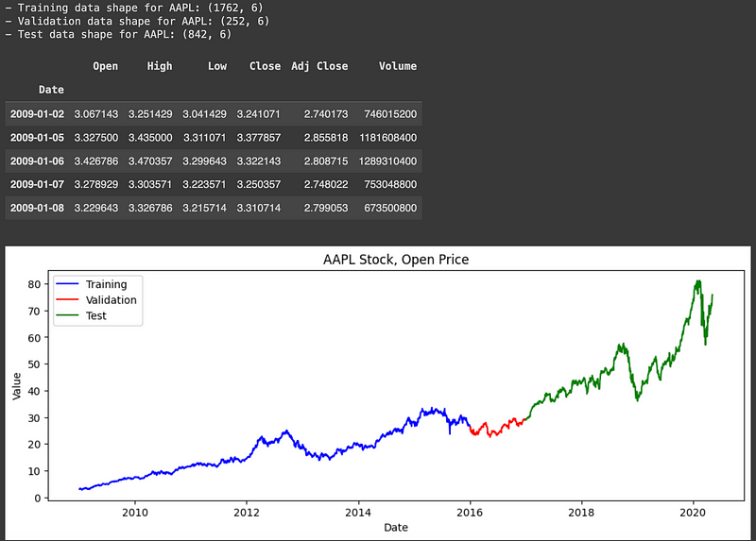
Task: Click the green Test legend line
Action: [x=67, y=315]
